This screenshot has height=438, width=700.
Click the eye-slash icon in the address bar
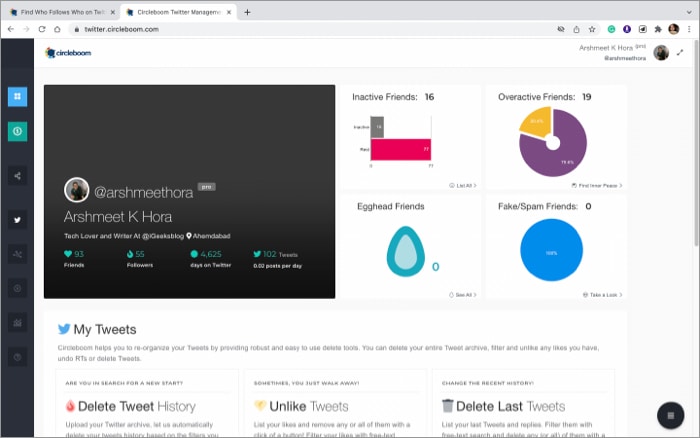[x=561, y=29]
